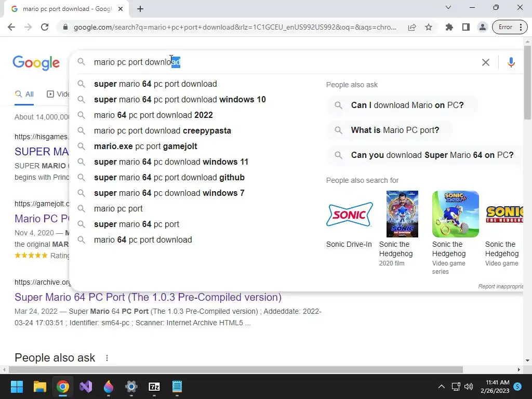Click the scroll right arrow of horizontal scrollbar
The height and width of the screenshot is (399, 532).
[519, 369]
